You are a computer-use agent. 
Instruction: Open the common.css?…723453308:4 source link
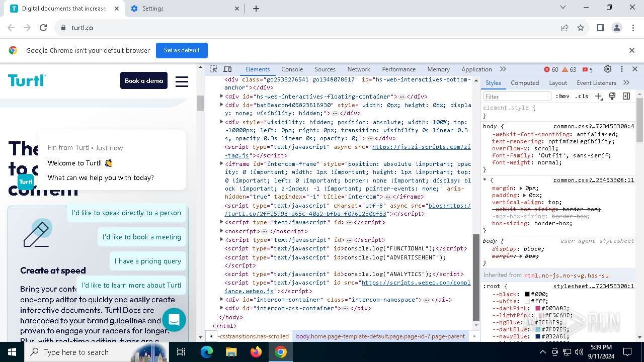pos(594,127)
